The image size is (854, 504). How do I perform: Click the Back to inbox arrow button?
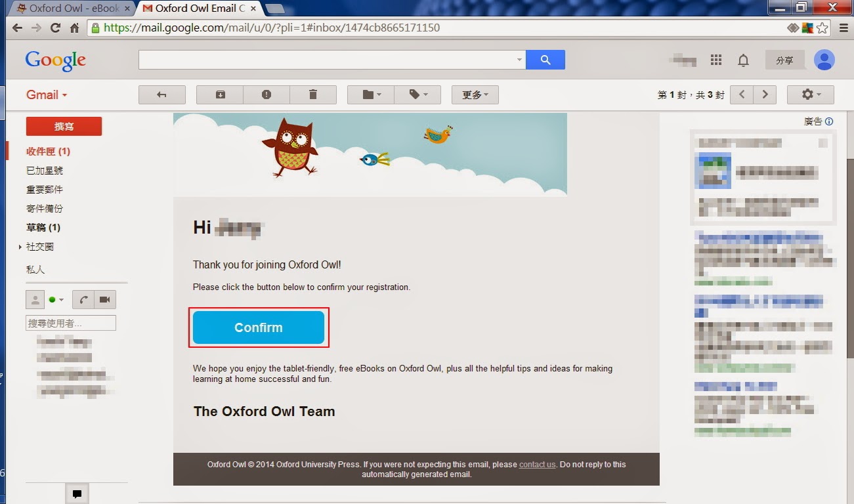(x=162, y=94)
